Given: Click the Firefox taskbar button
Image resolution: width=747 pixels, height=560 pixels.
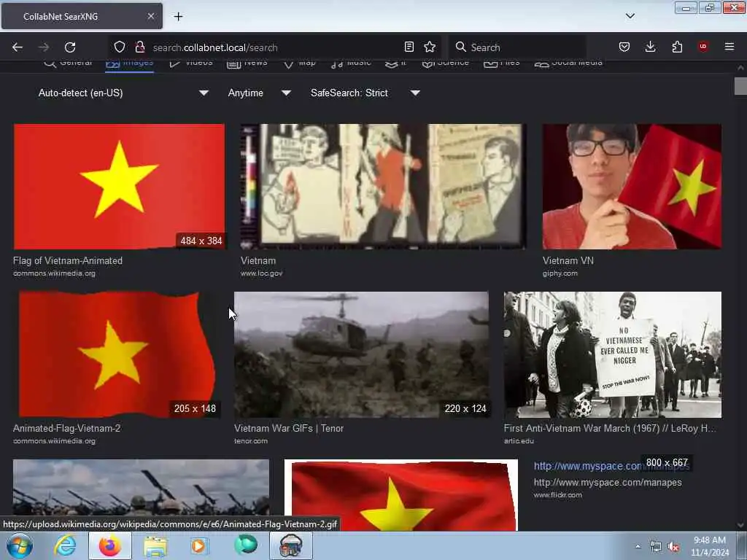Looking at the screenshot, I should click(x=110, y=545).
